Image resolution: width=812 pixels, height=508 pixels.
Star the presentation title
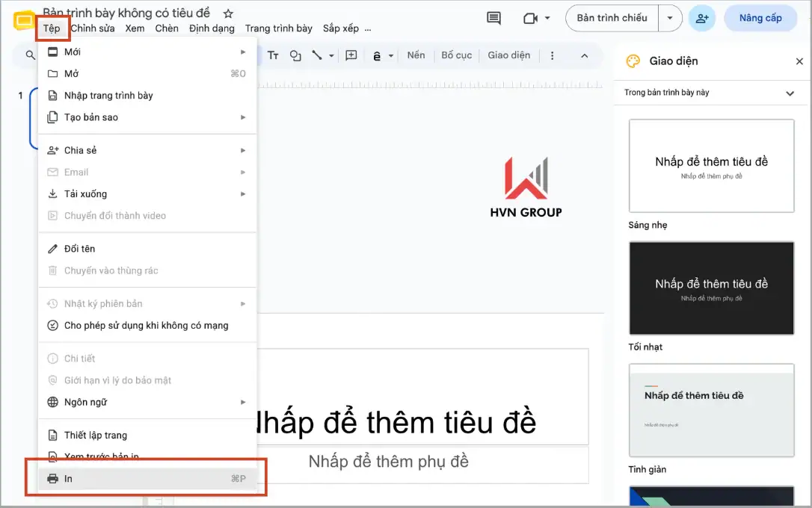point(228,13)
